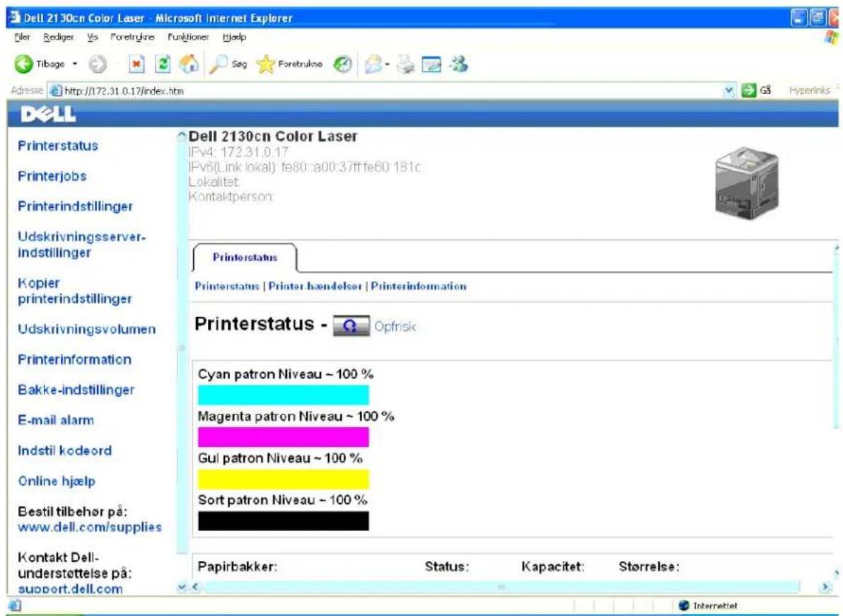Click the Dell logo in blue banner
The height and width of the screenshot is (616, 843).
click(x=48, y=114)
